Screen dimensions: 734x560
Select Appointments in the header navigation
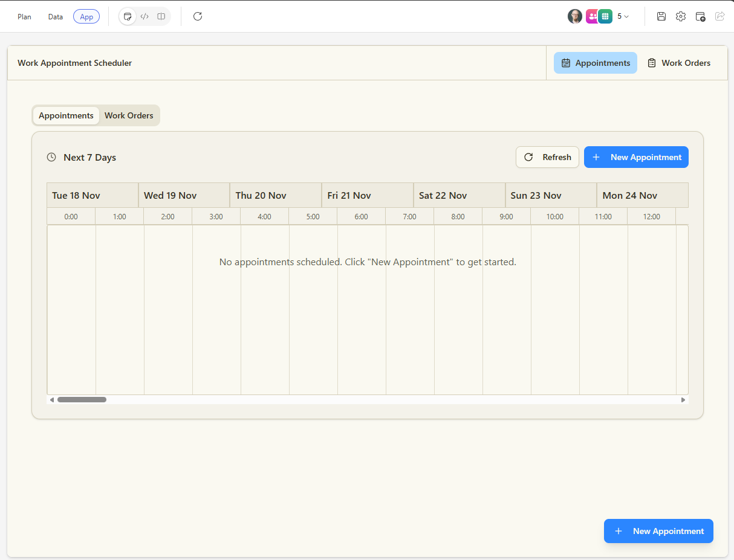tap(596, 63)
